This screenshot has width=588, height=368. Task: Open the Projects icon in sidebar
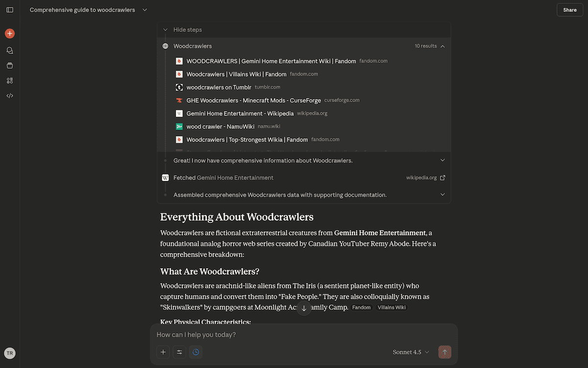pyautogui.click(x=10, y=65)
